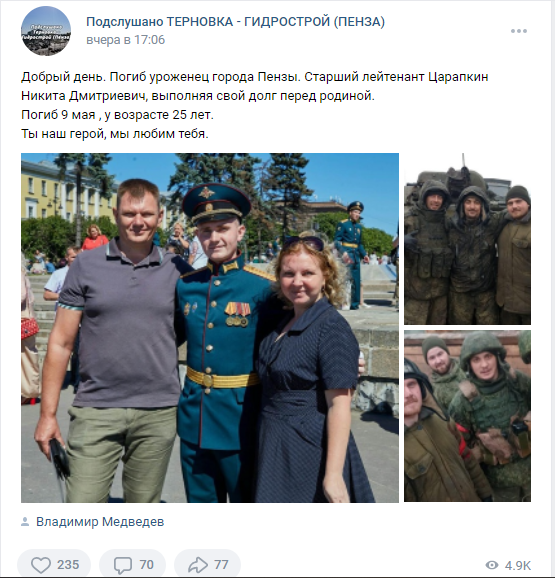Open Владимир Медведев's profile link

(100, 522)
